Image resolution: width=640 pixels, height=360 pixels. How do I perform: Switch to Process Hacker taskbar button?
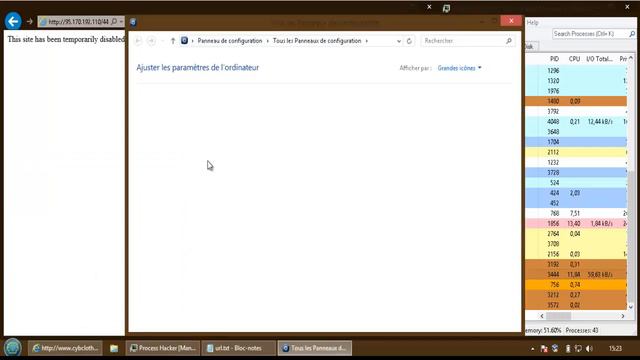click(163, 348)
